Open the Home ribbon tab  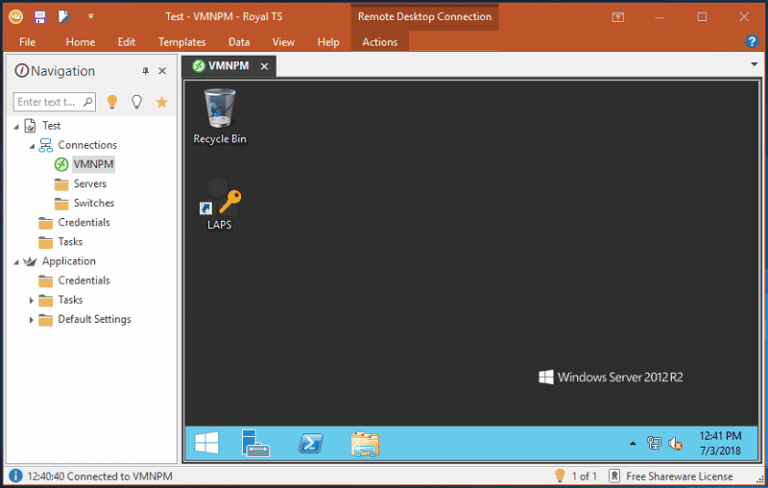coord(80,42)
